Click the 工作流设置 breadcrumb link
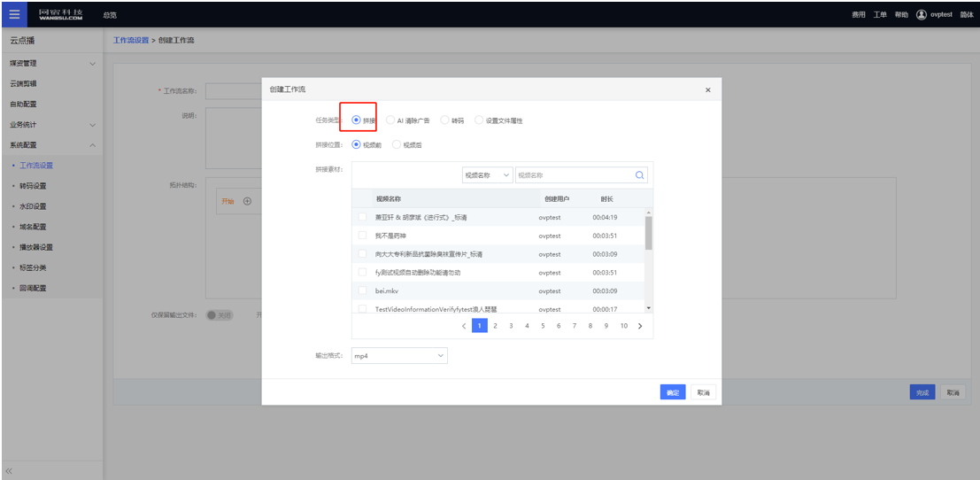The height and width of the screenshot is (480, 980). [131, 41]
